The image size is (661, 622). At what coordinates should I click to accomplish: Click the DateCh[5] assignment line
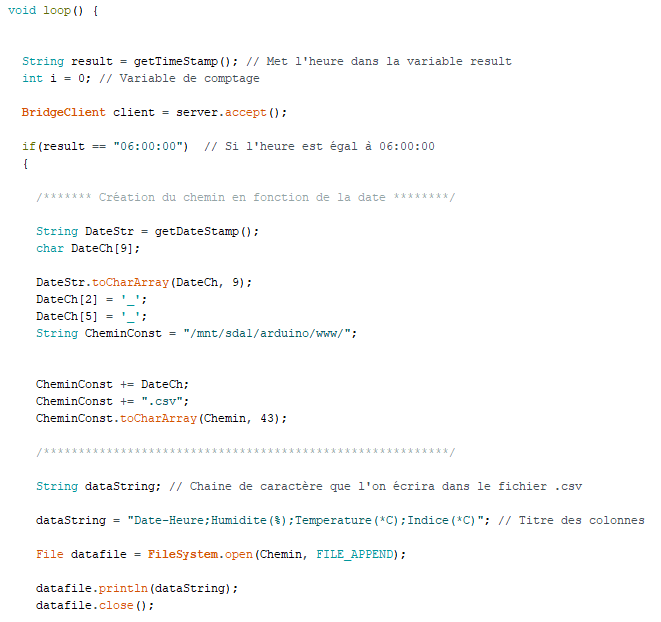pos(84,316)
